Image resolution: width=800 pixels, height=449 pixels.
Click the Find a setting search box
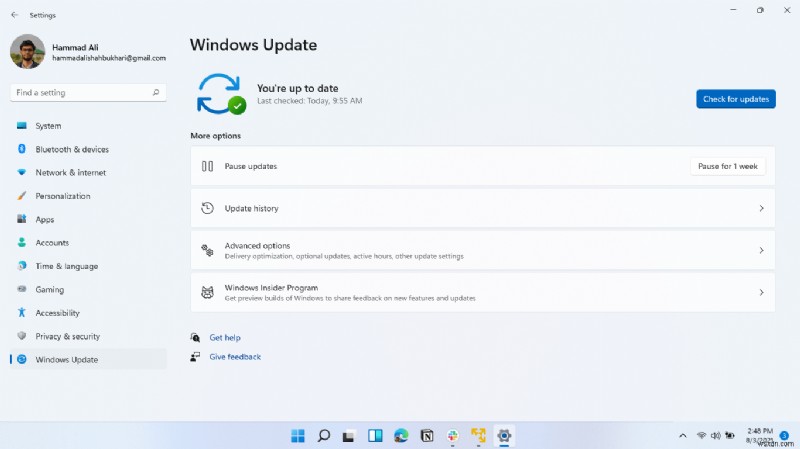(88, 92)
